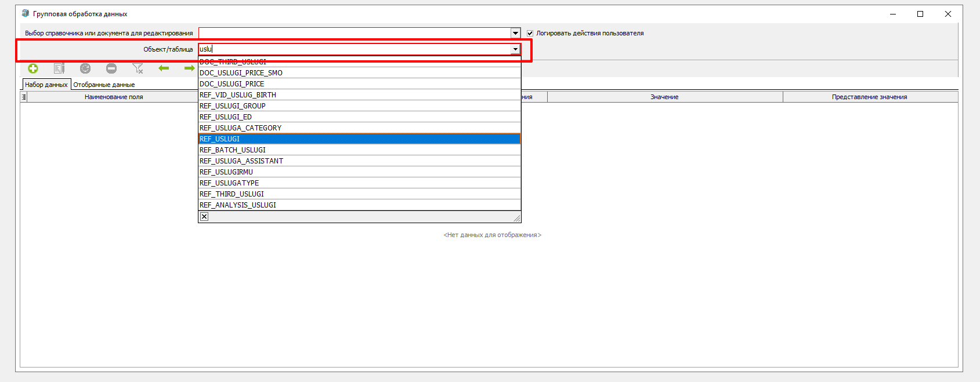Viewport: 980px width, 382px height.
Task: Click the gray minus remove icon
Action: click(x=111, y=68)
